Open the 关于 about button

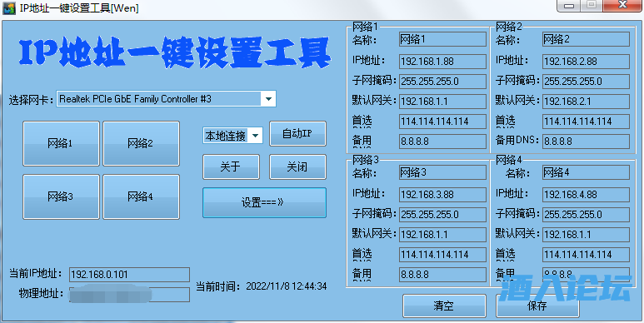(x=231, y=167)
